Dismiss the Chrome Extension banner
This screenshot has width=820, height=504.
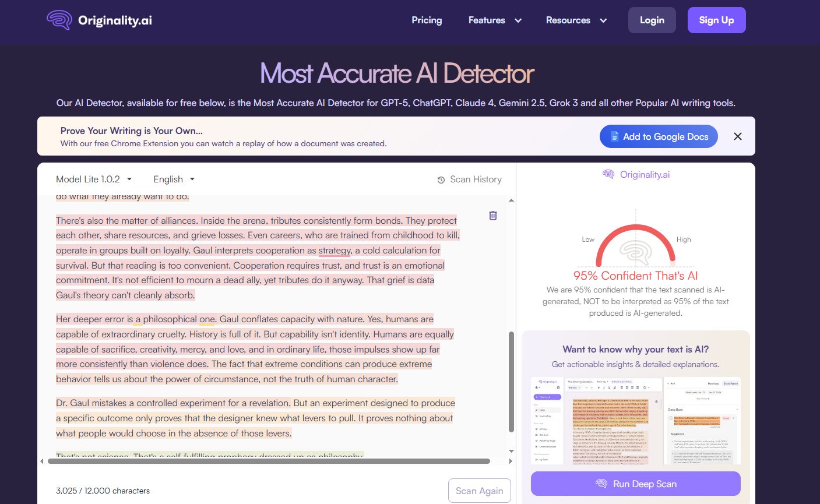[x=737, y=136]
